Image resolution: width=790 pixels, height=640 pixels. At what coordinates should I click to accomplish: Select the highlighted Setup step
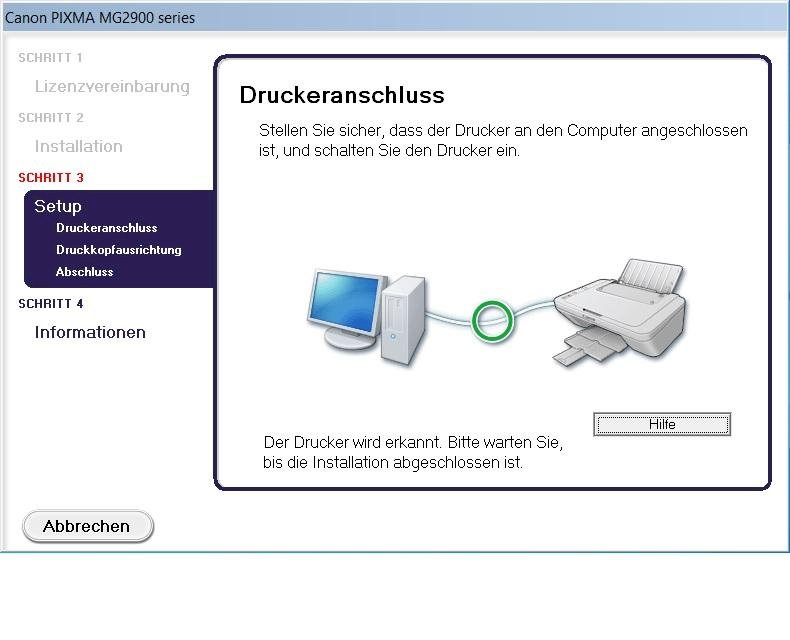(x=58, y=206)
